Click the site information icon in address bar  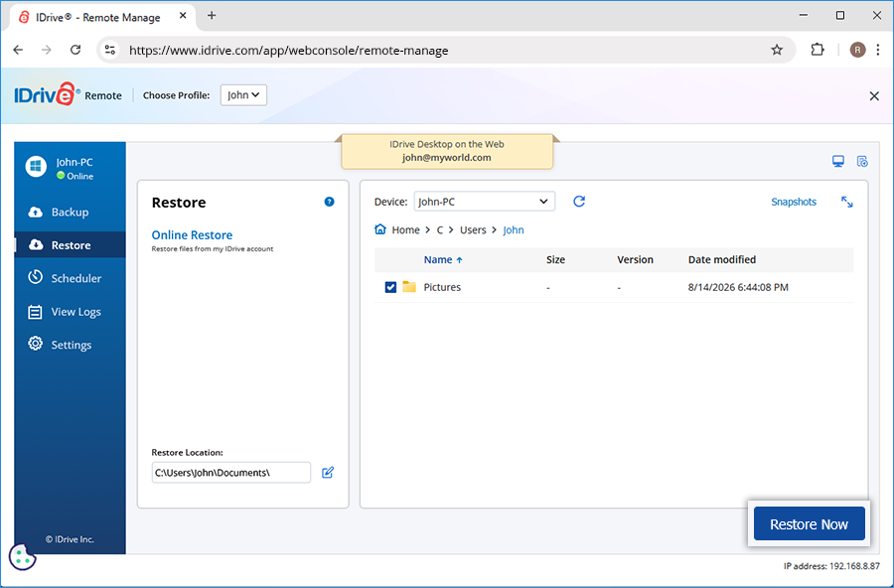110,51
